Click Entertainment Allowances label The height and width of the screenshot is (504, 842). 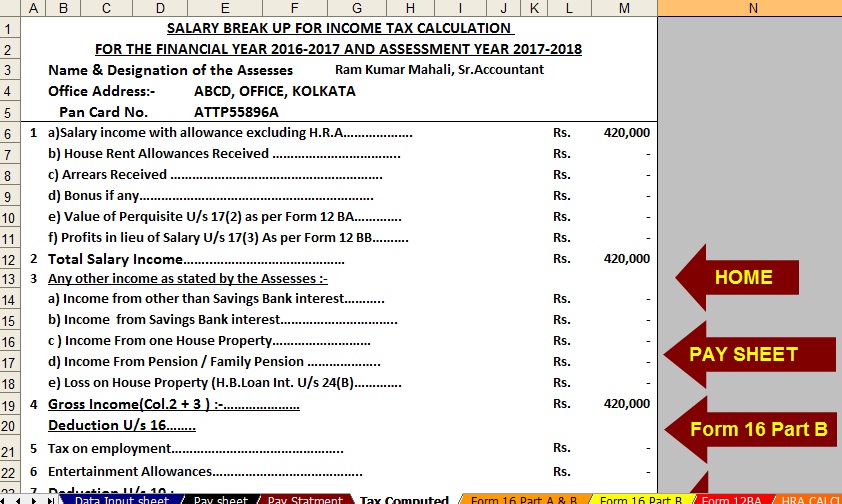(205, 472)
